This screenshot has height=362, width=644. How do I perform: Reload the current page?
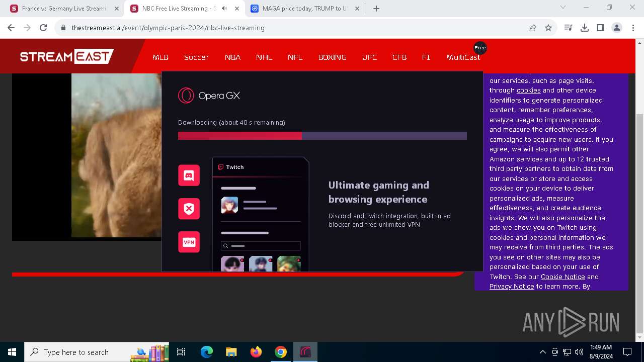tap(43, 28)
